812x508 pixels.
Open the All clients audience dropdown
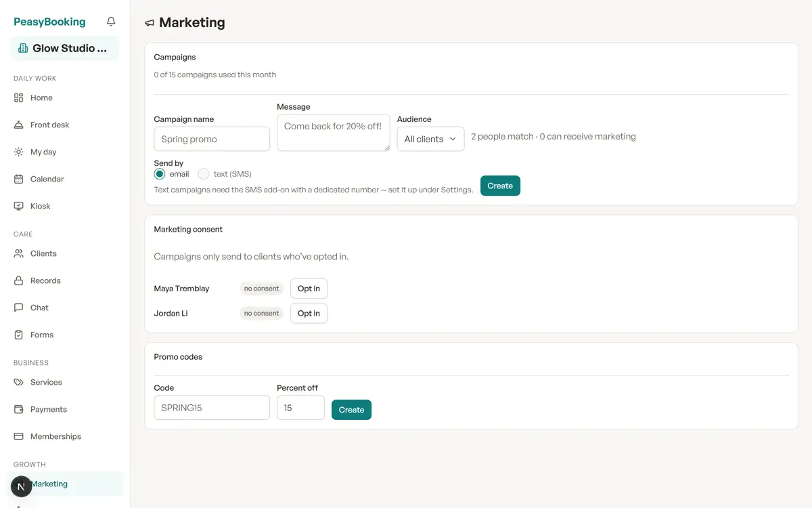[x=430, y=139]
